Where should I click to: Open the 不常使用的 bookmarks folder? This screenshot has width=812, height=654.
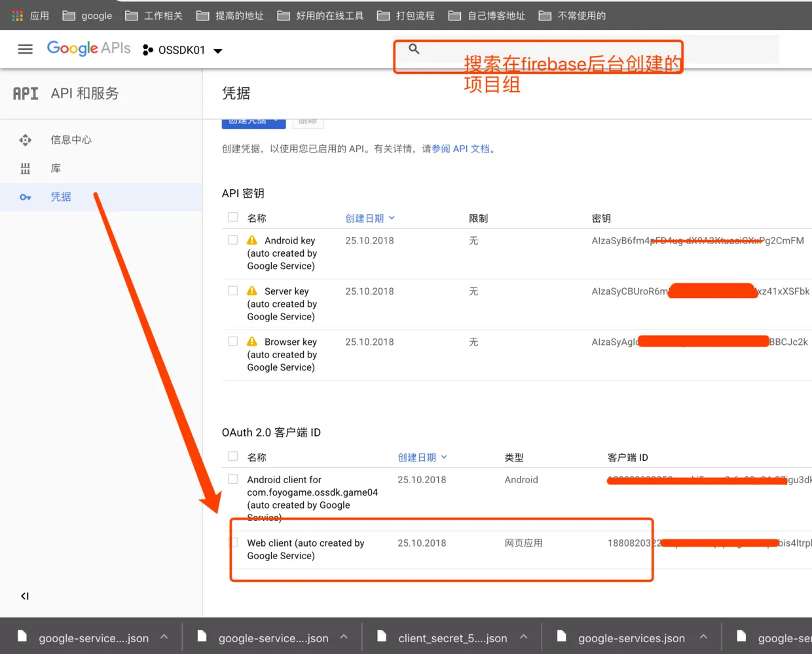572,15
